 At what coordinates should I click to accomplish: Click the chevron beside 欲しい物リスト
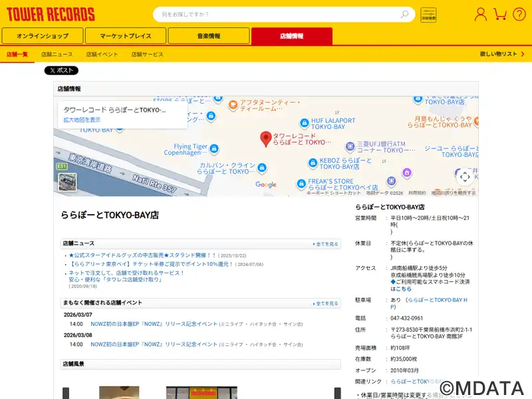click(523, 54)
